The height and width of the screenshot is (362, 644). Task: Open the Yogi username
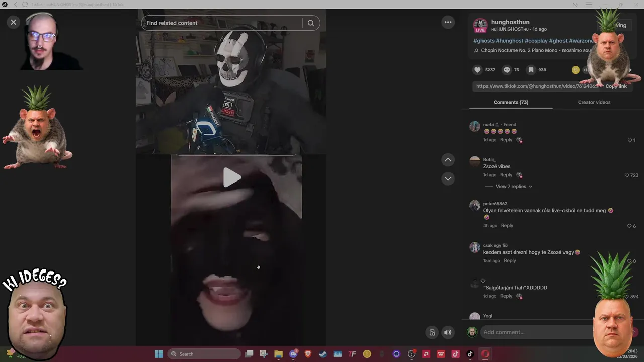(x=488, y=316)
